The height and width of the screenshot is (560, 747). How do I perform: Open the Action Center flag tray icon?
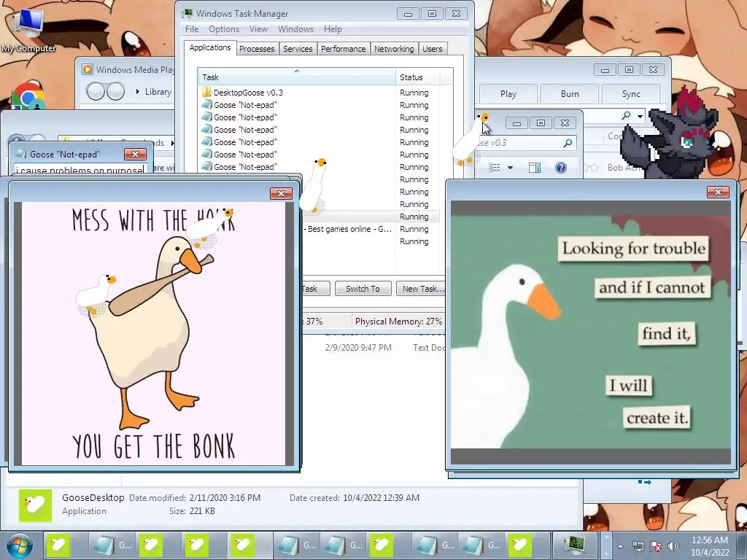656,546
